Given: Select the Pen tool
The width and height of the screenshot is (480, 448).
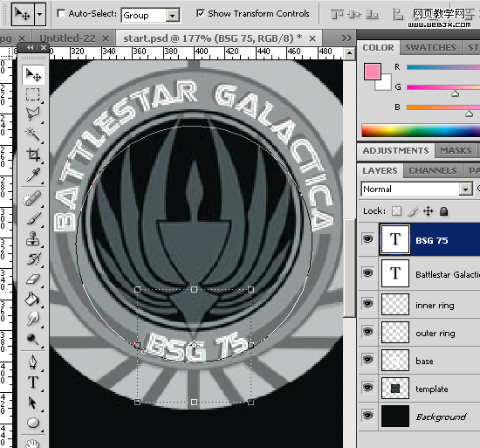Looking at the screenshot, I should click(x=33, y=362).
